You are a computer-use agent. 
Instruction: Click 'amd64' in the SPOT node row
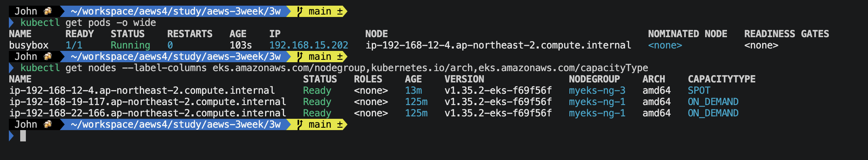click(x=657, y=91)
